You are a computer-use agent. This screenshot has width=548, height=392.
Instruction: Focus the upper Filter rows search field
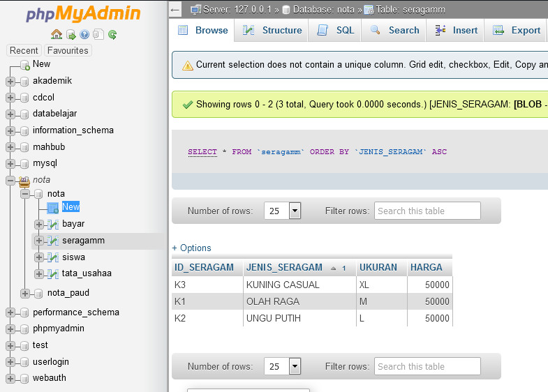(427, 211)
